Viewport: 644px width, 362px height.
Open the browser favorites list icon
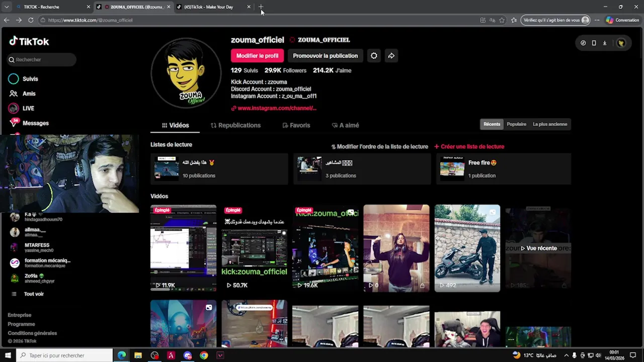coord(514,20)
